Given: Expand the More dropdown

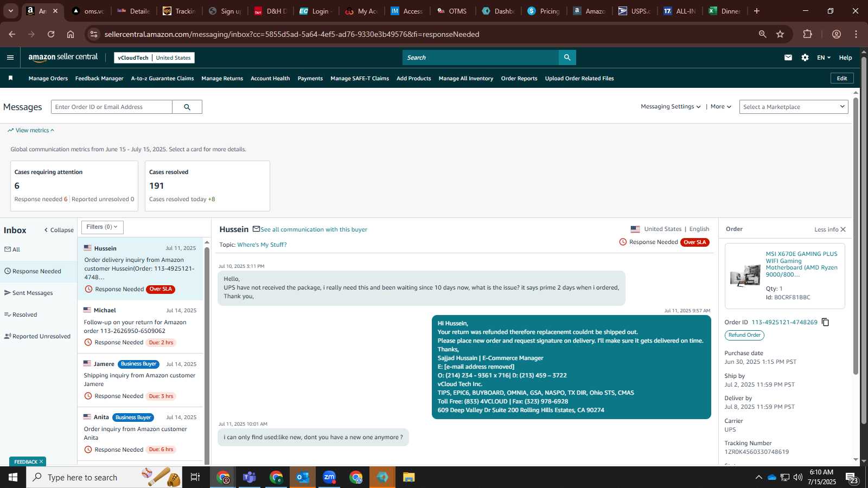Looking at the screenshot, I should click(721, 107).
